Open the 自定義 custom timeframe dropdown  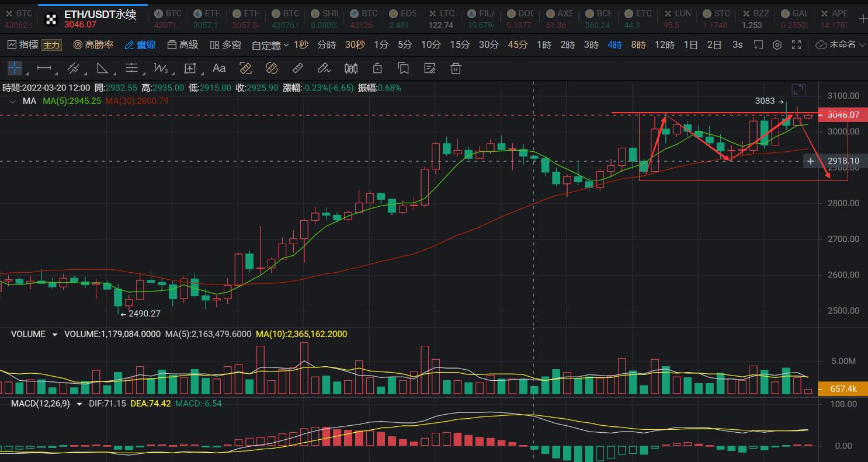[x=270, y=45]
